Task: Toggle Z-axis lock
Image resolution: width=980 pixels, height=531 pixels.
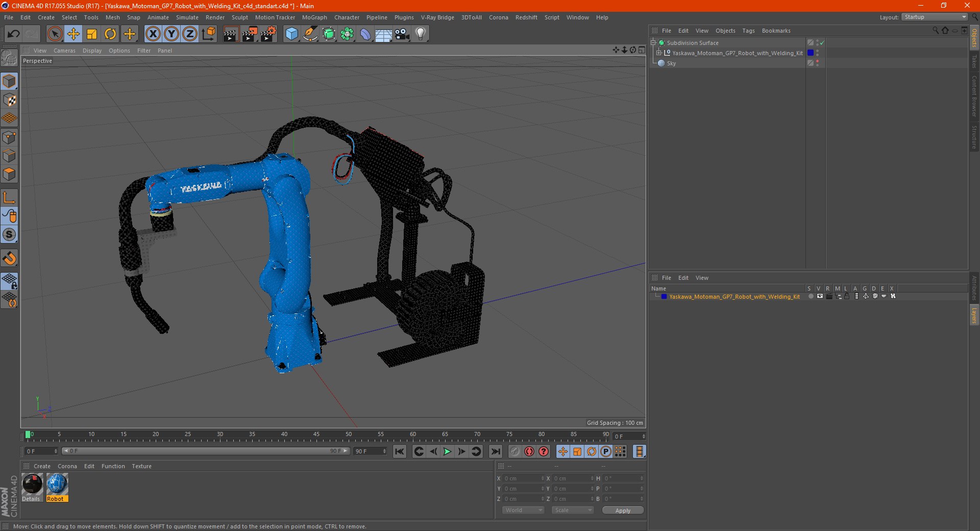Action: pyautogui.click(x=189, y=34)
